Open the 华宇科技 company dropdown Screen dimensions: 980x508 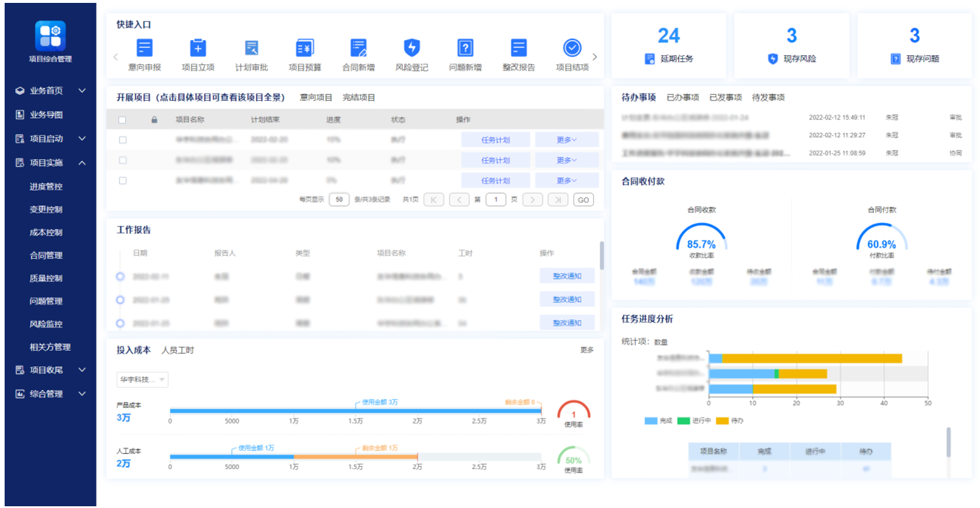click(x=143, y=379)
